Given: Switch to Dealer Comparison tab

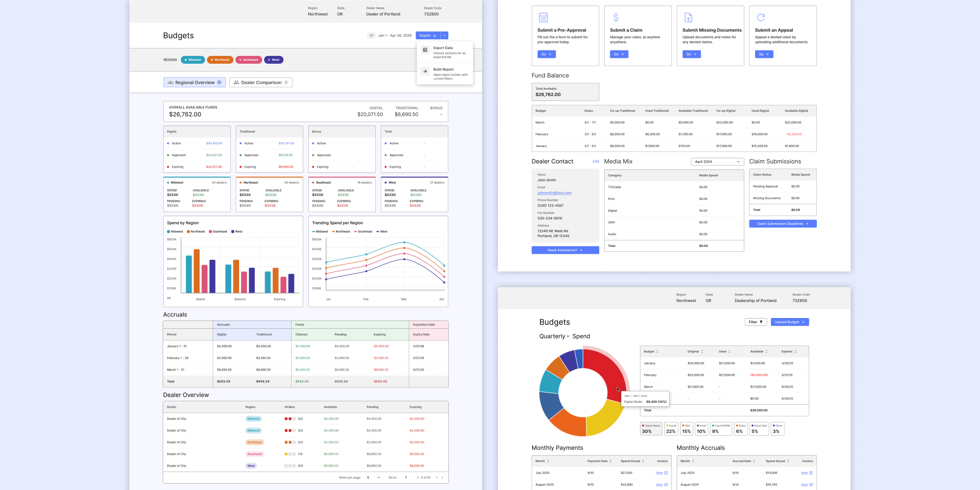Looking at the screenshot, I should click(261, 82).
